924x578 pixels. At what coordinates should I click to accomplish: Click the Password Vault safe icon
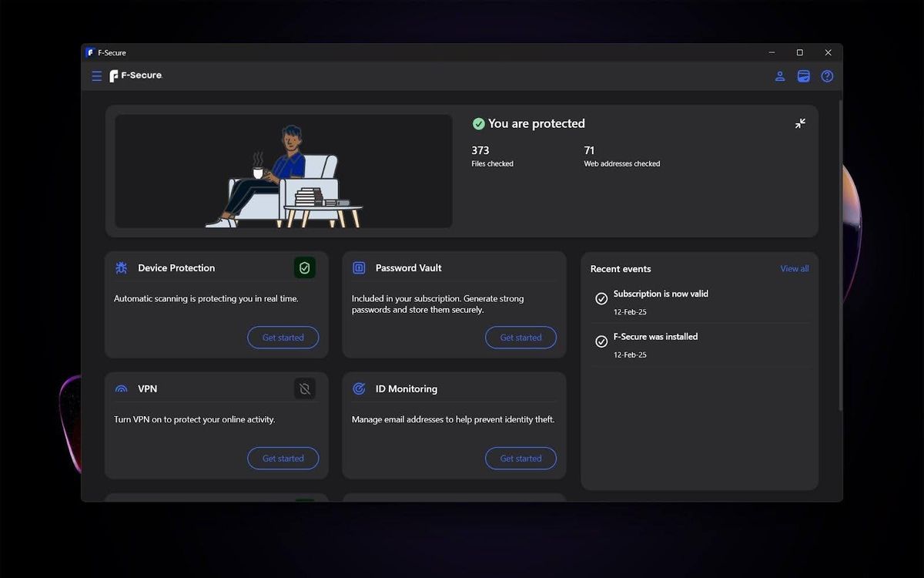tap(359, 267)
